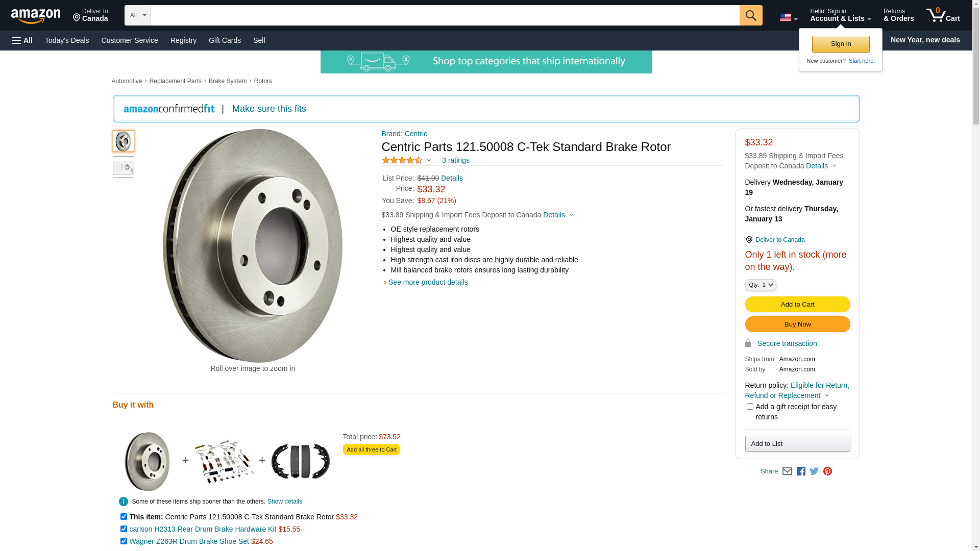Go to Gift Cards nav item
Image resolution: width=980 pixels, height=551 pixels.
(225, 40)
